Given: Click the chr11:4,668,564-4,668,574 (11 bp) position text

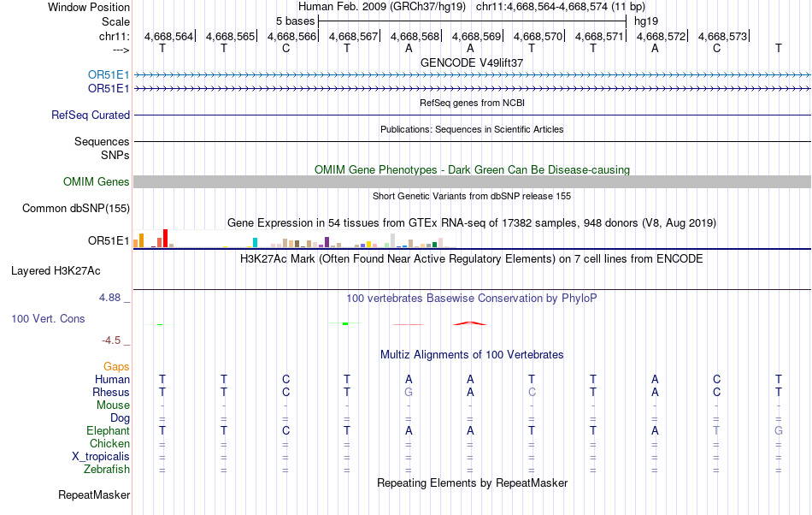Looking at the screenshot, I should (561, 7).
